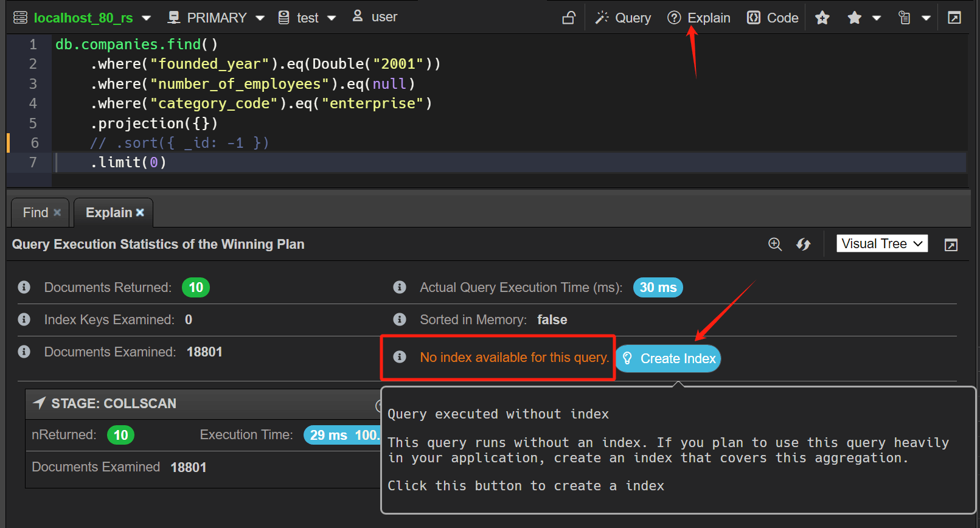This screenshot has width=980, height=528.
Task: Click the Index Keys Examined 0 value
Action: coord(189,319)
